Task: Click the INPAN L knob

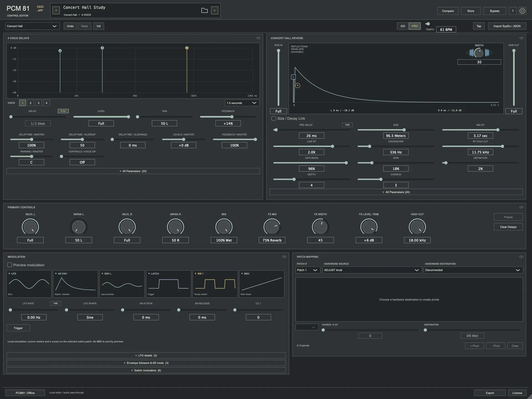Action: 79,227
